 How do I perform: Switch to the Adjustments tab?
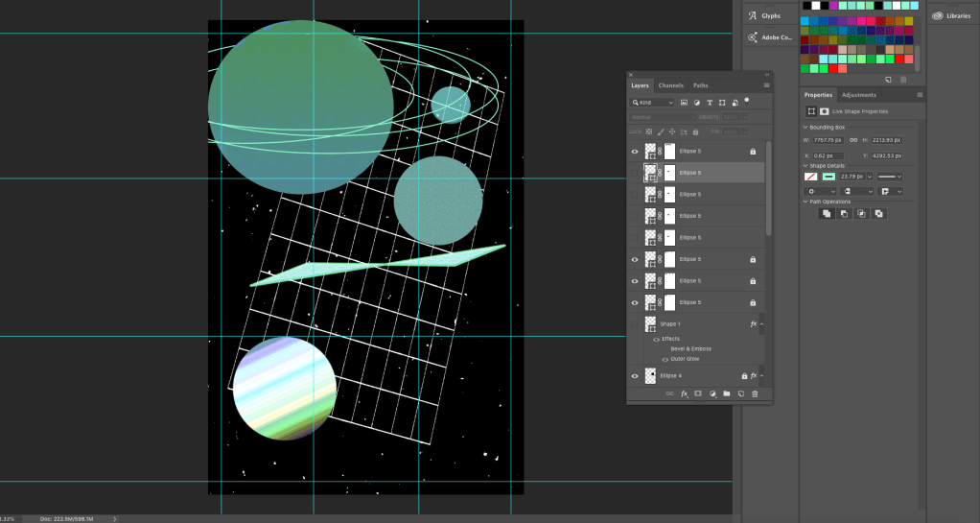(858, 95)
